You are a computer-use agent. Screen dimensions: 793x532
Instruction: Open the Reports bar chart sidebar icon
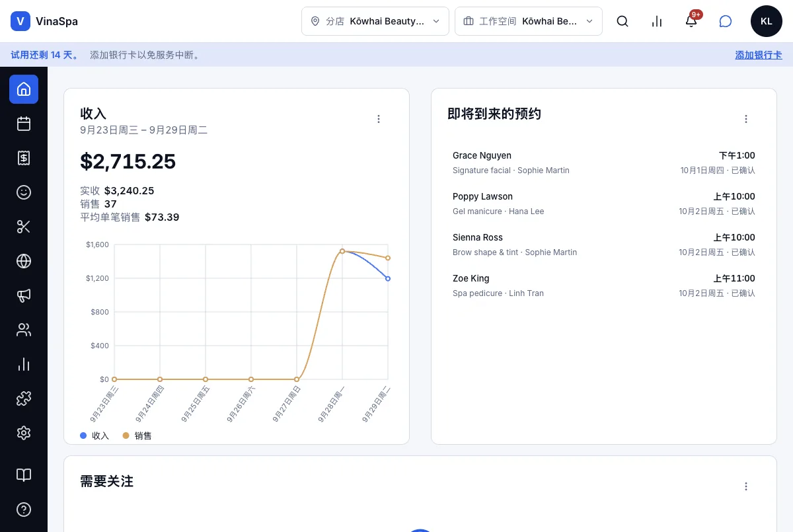pos(24,364)
